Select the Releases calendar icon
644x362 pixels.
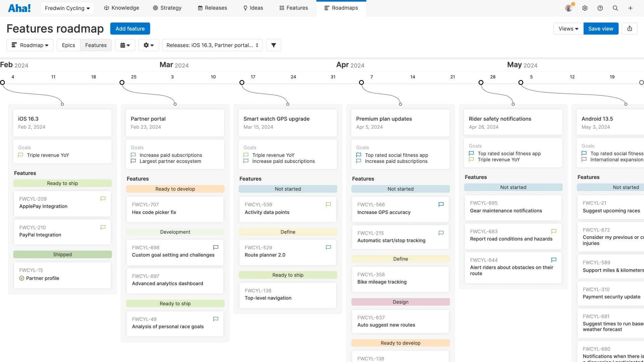tap(200, 8)
